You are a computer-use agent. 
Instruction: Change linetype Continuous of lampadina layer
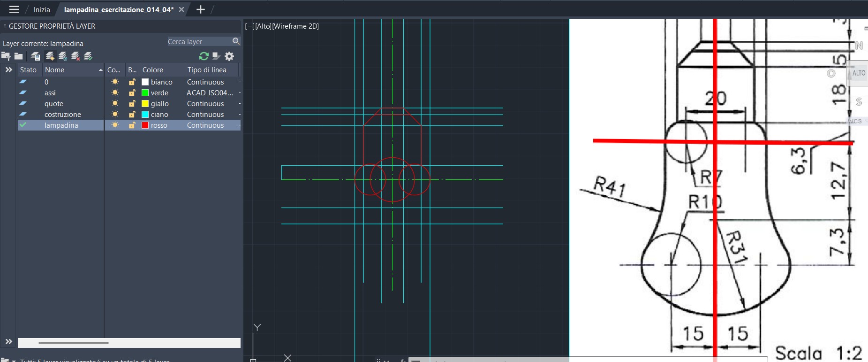[205, 125]
